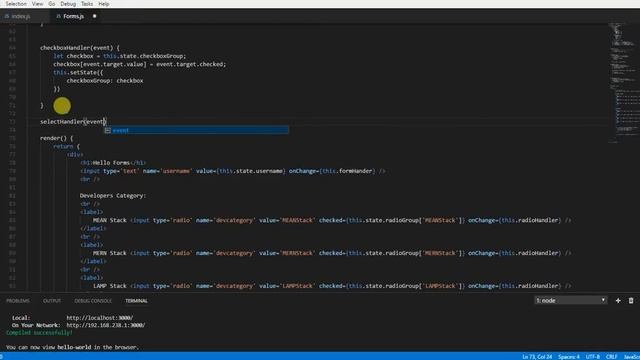This screenshot has width=640, height=360.
Task: Switch to the PROBLEMS panel tab
Action: pos(18,301)
